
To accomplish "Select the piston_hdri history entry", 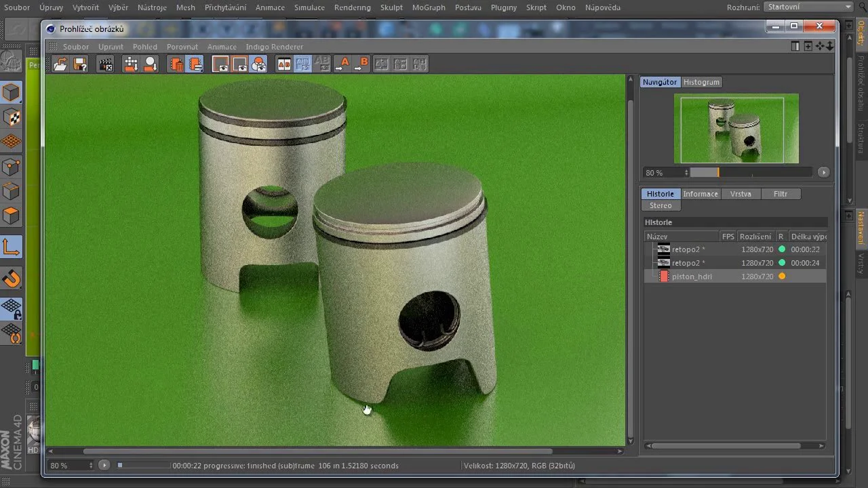I will 691,277.
